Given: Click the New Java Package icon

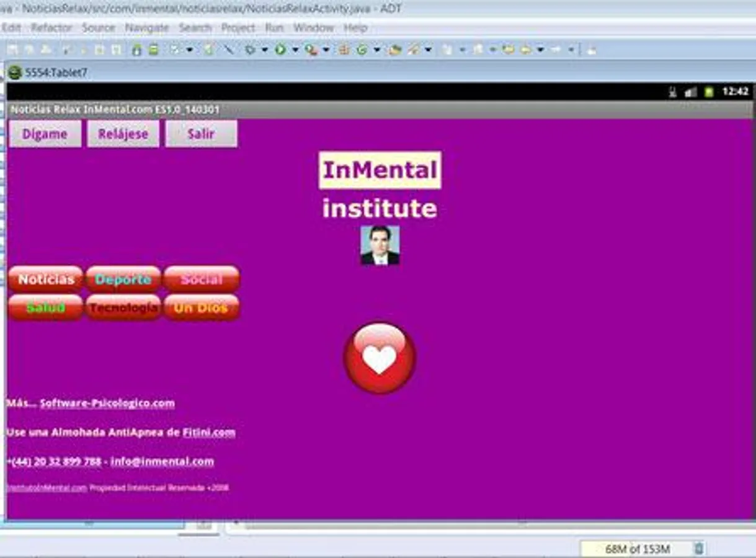Looking at the screenshot, I should (344, 50).
